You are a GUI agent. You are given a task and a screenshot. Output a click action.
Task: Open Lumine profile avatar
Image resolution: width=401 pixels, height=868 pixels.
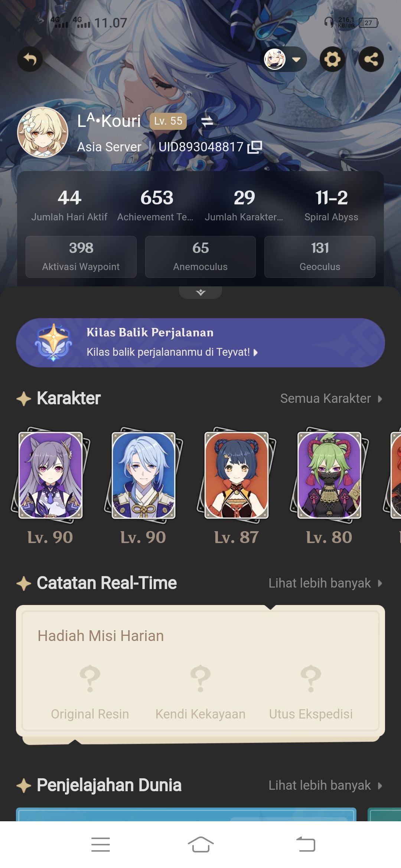coord(43,132)
